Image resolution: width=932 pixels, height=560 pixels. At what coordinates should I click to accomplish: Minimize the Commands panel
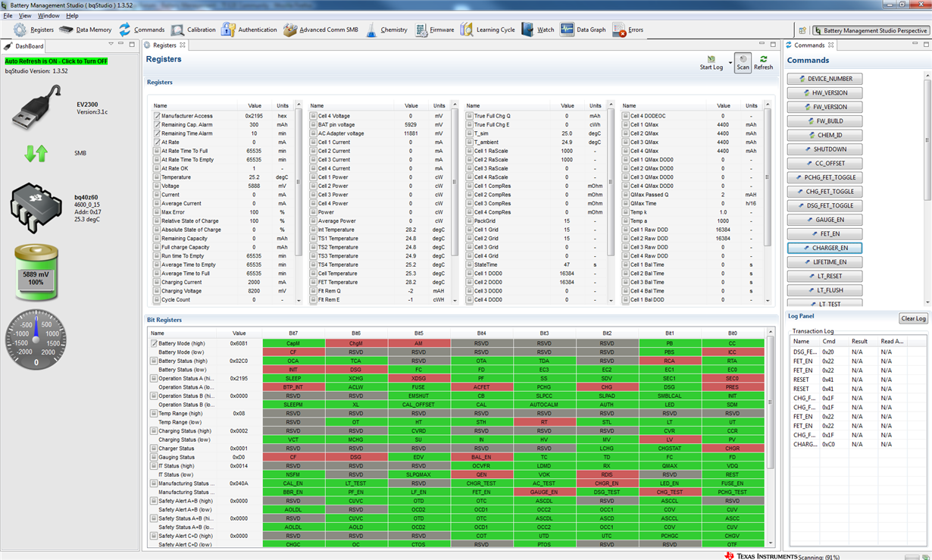pyautogui.click(x=914, y=45)
